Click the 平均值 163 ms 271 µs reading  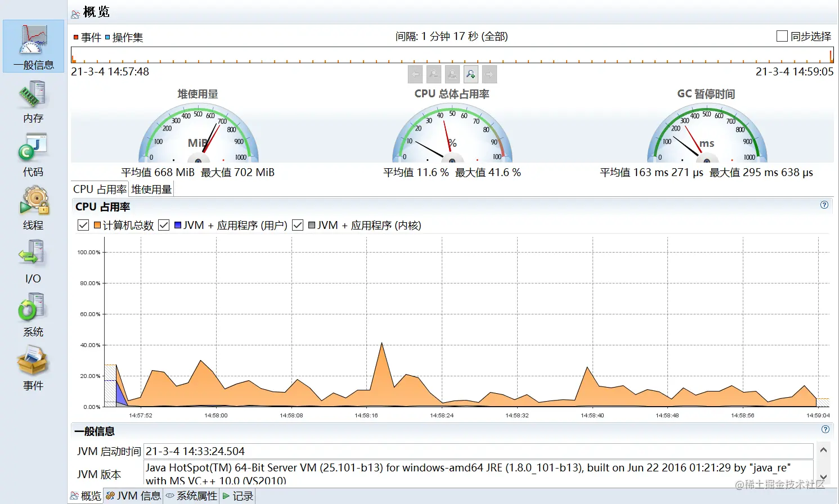tap(652, 172)
